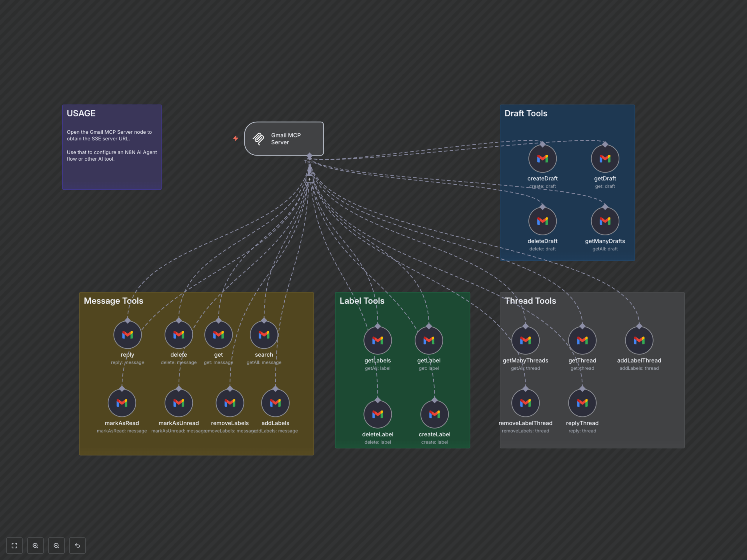Select the replyThread Gmail node
747x560 pixels.
point(582,403)
